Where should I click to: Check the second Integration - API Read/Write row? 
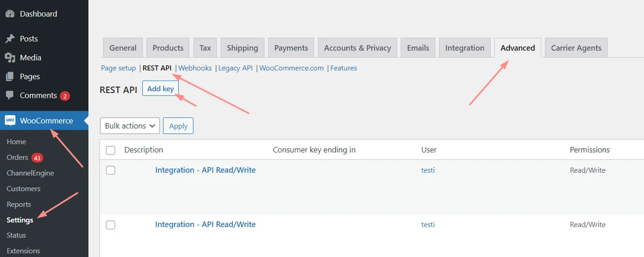point(110,225)
